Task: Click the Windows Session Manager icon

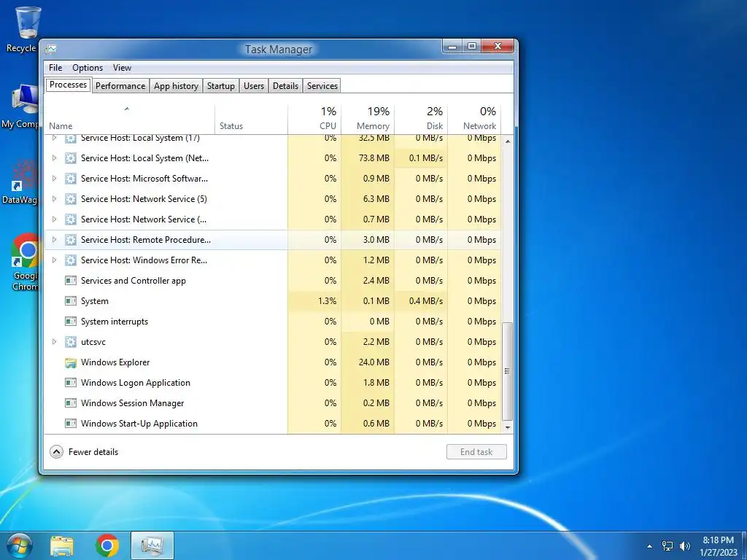Action: pos(71,402)
